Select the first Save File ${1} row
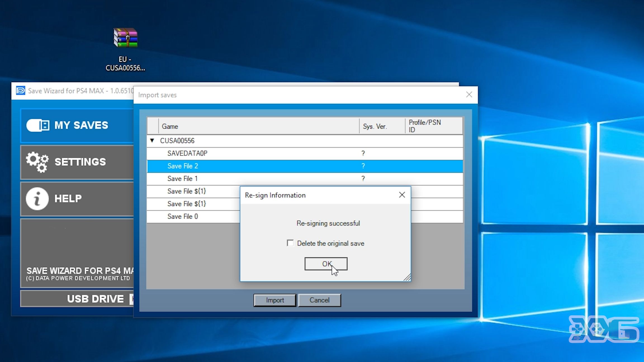644x362 pixels. click(193, 191)
